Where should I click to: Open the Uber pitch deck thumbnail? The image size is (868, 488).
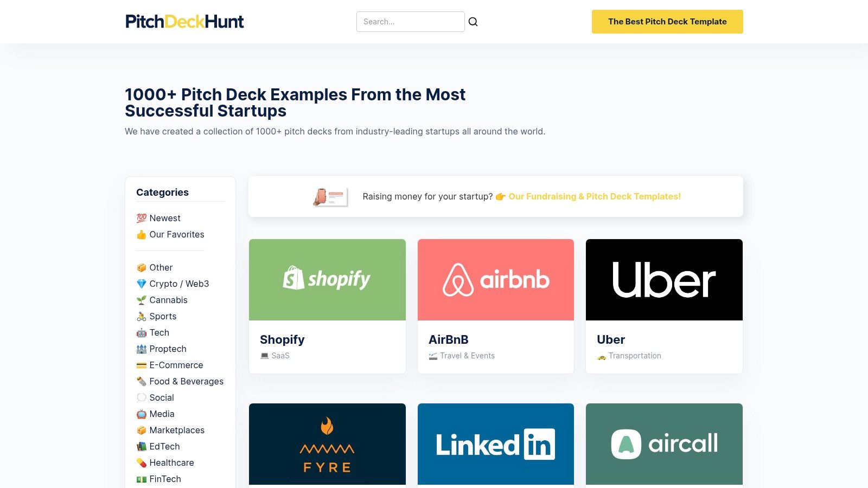[664, 279]
